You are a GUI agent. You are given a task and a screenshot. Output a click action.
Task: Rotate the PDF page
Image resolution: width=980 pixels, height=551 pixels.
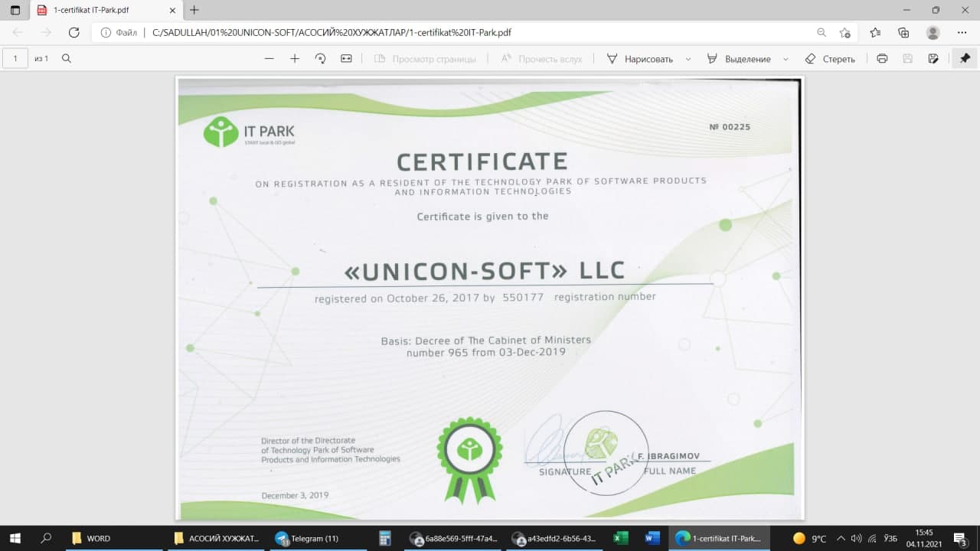[321, 59]
